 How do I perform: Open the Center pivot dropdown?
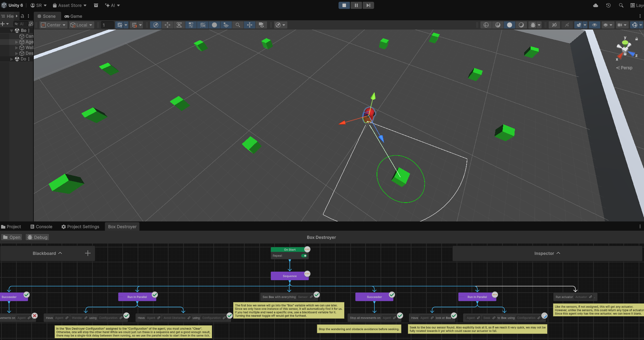(53, 25)
